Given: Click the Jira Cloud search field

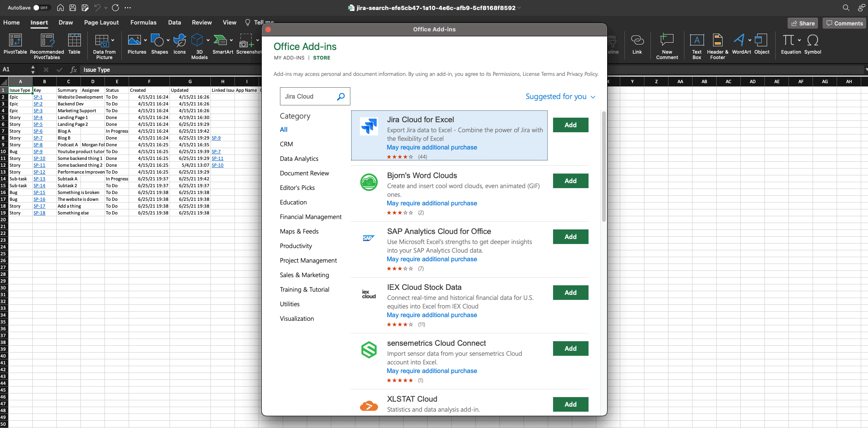Looking at the screenshot, I should 309,96.
